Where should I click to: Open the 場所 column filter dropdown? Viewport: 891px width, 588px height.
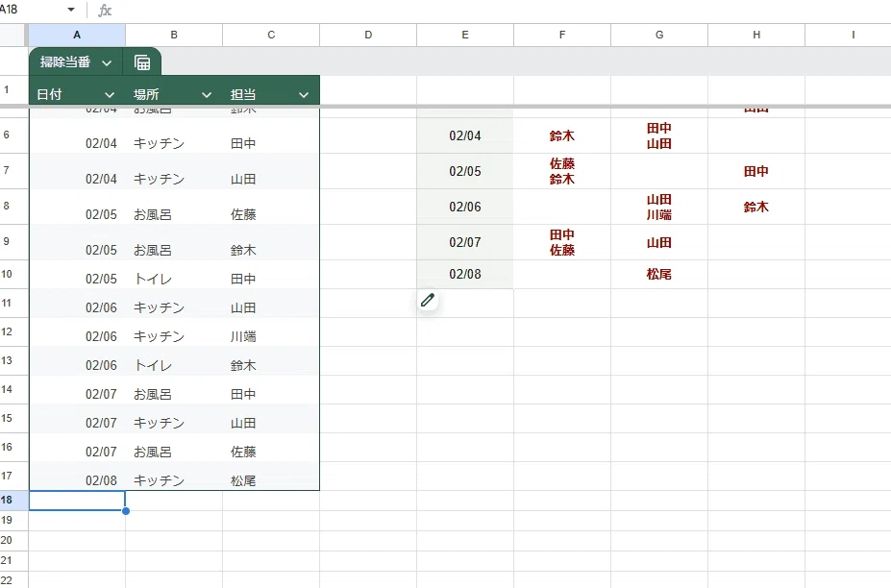pyautogui.click(x=207, y=95)
